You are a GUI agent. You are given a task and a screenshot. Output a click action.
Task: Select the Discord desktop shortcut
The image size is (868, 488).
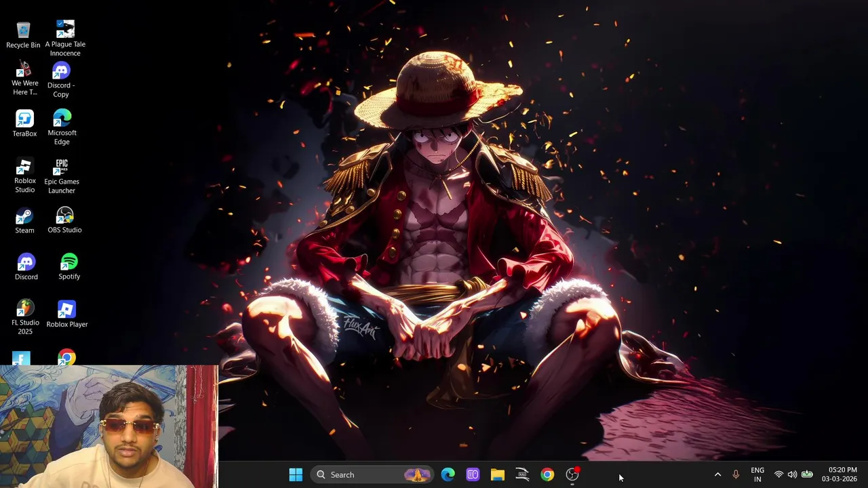point(26,267)
